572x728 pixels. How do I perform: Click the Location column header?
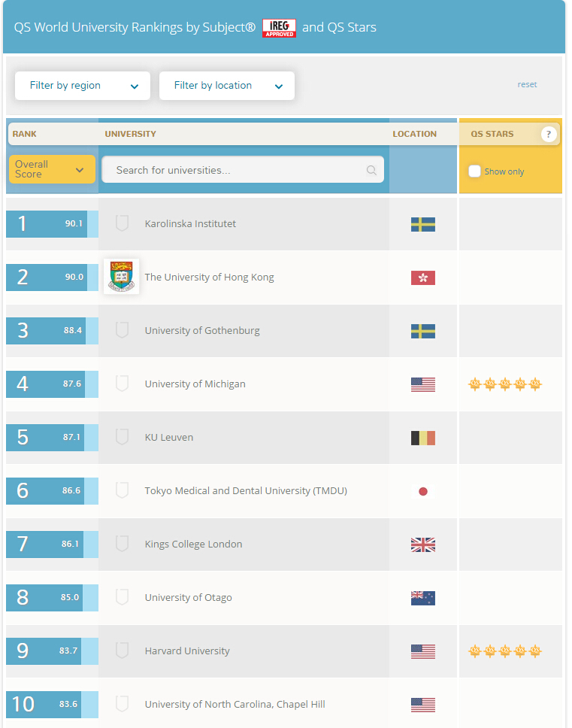pyautogui.click(x=414, y=134)
